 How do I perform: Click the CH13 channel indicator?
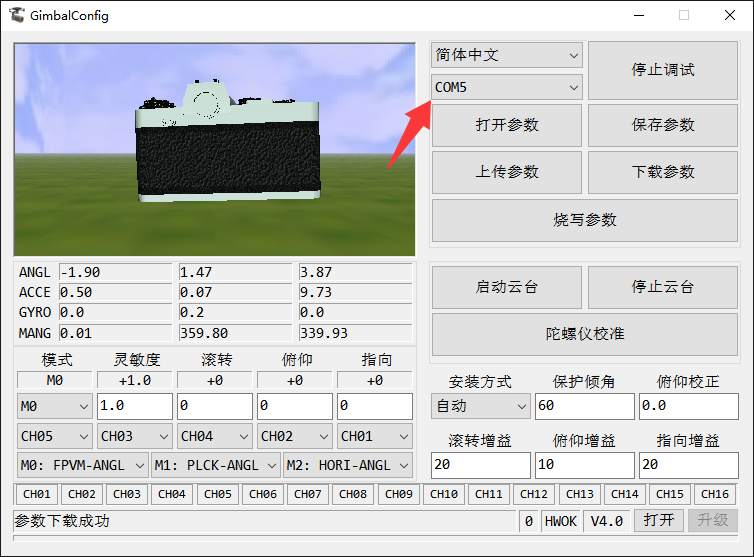pos(579,494)
